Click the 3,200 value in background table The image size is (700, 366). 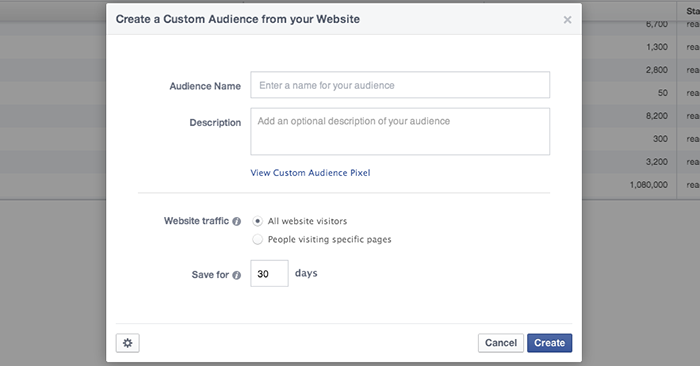(657, 162)
